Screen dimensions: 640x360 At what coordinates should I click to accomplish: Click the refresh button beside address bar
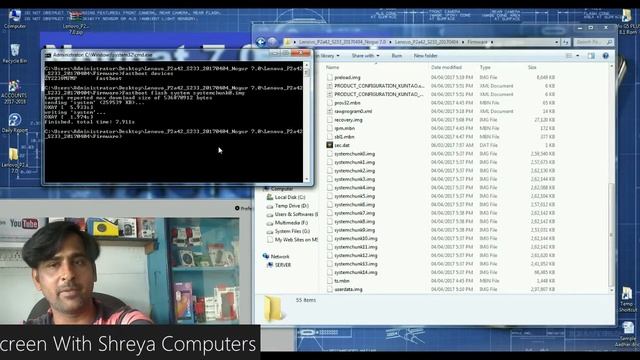(565, 42)
